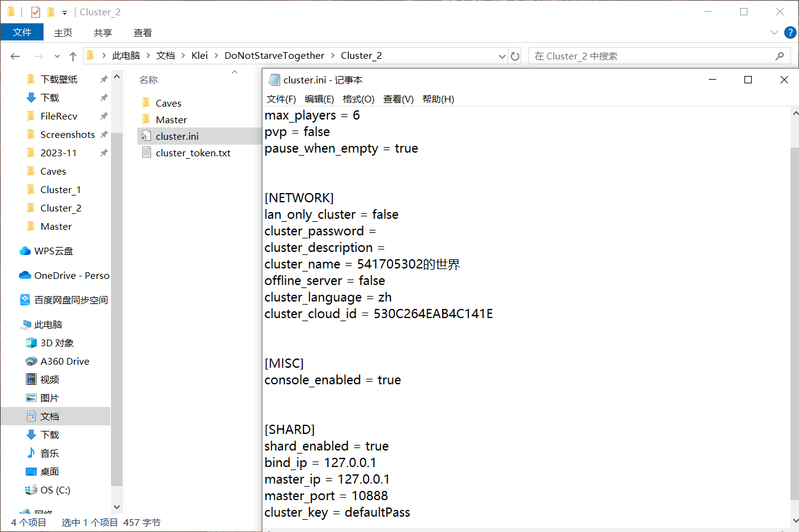Open Screenshots in quick access
The height and width of the screenshot is (532, 799).
67,134
